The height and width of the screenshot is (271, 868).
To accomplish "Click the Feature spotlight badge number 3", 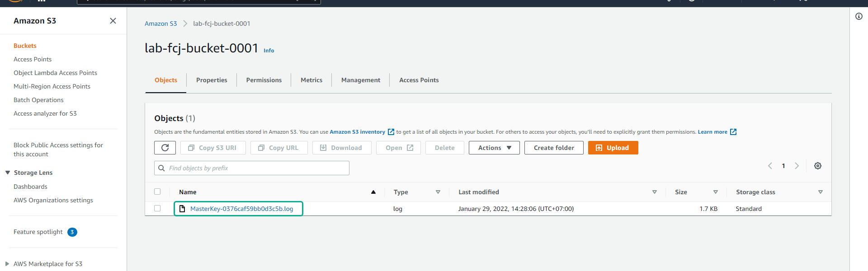I will click(x=72, y=232).
